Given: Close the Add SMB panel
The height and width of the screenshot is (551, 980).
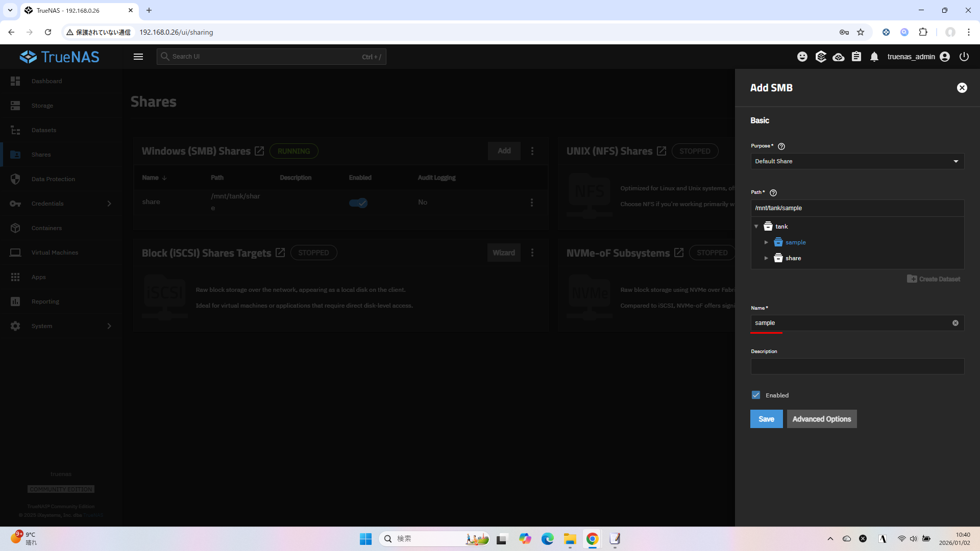Looking at the screenshot, I should (x=962, y=88).
